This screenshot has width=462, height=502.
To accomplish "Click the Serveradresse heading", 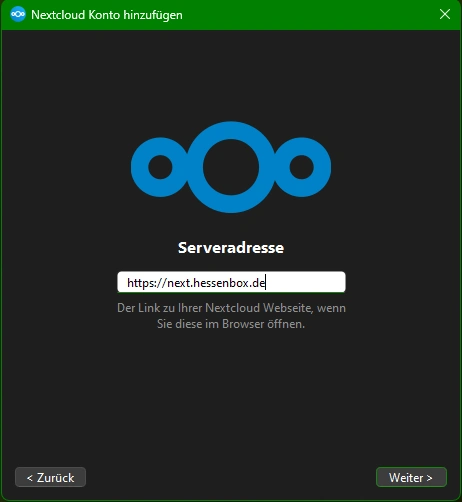I will [x=231, y=248].
